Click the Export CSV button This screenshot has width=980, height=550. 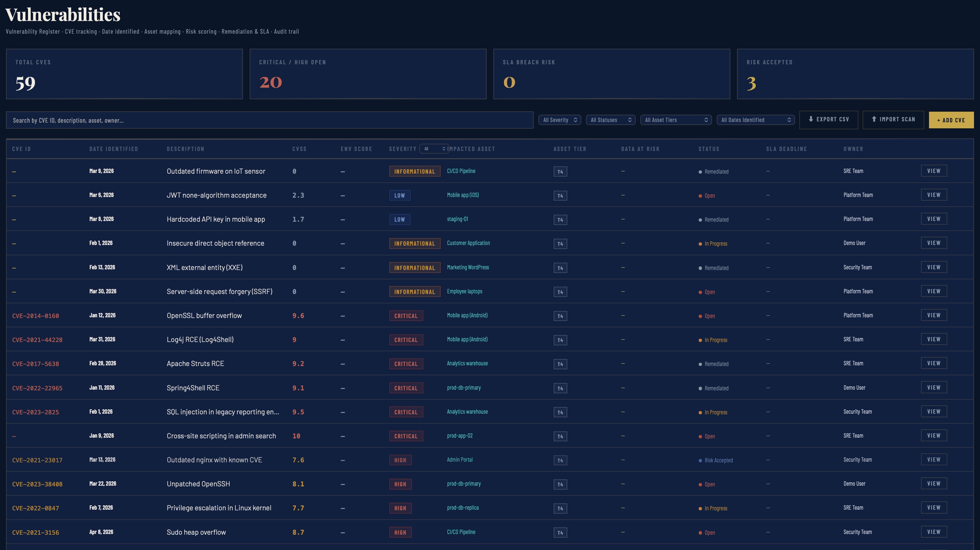click(829, 120)
